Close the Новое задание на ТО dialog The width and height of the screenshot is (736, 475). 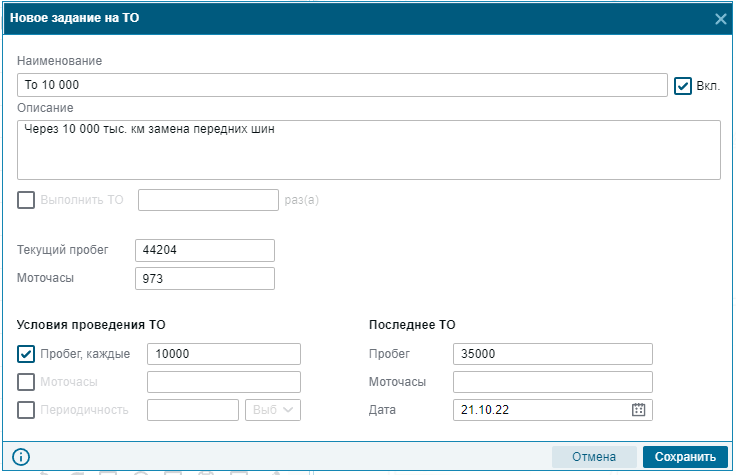[721, 19]
